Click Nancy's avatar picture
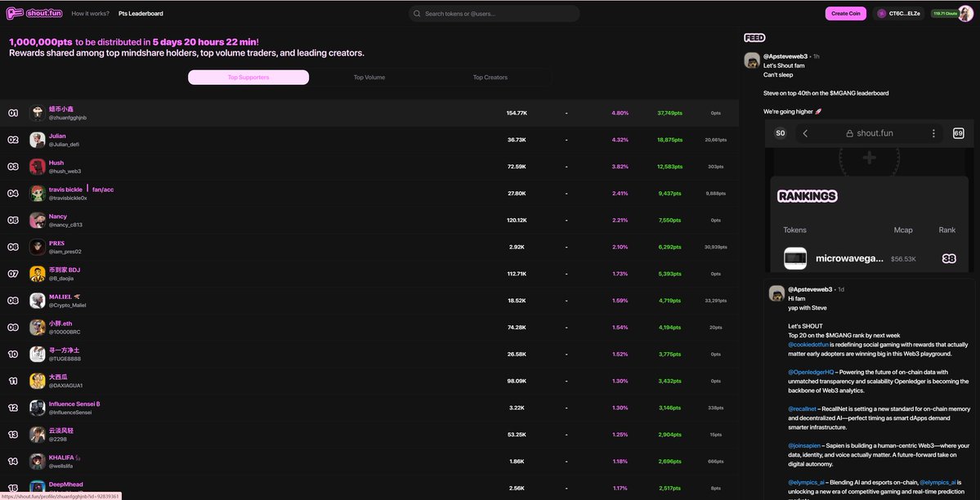The width and height of the screenshot is (980, 500). [x=38, y=220]
